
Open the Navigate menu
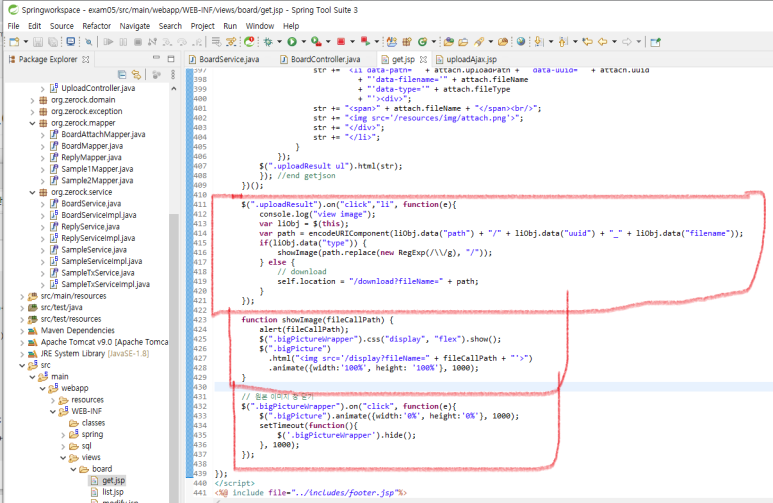[135, 26]
